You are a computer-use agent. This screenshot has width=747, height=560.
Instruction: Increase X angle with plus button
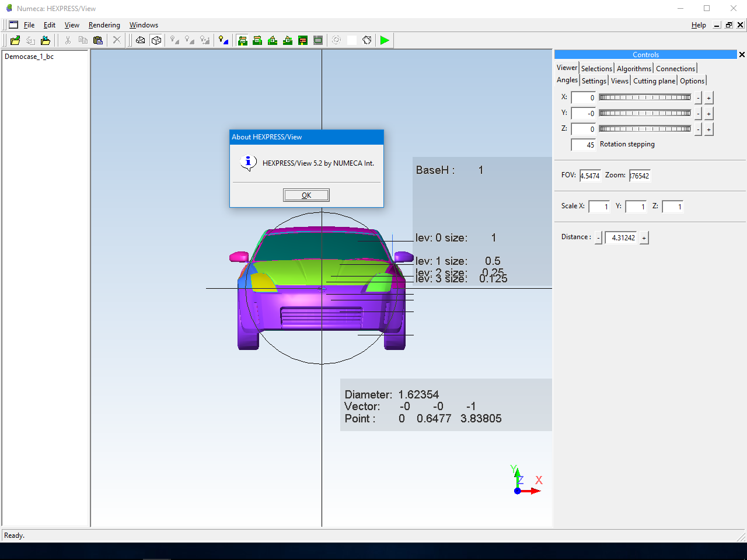[708, 98]
